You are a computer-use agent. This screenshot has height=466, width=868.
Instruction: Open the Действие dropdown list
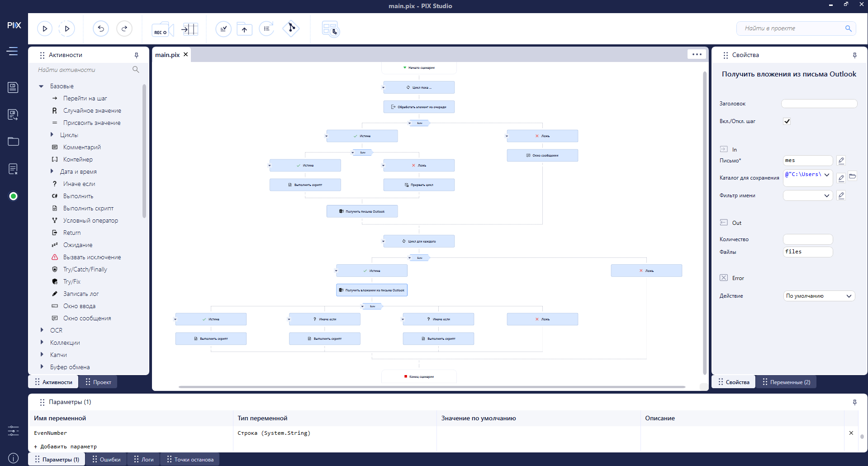coord(819,296)
